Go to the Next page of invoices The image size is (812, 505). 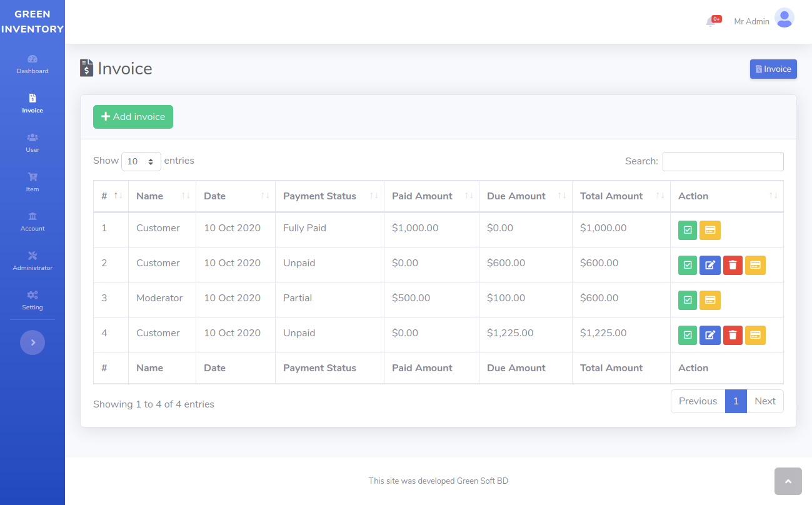pyautogui.click(x=765, y=401)
